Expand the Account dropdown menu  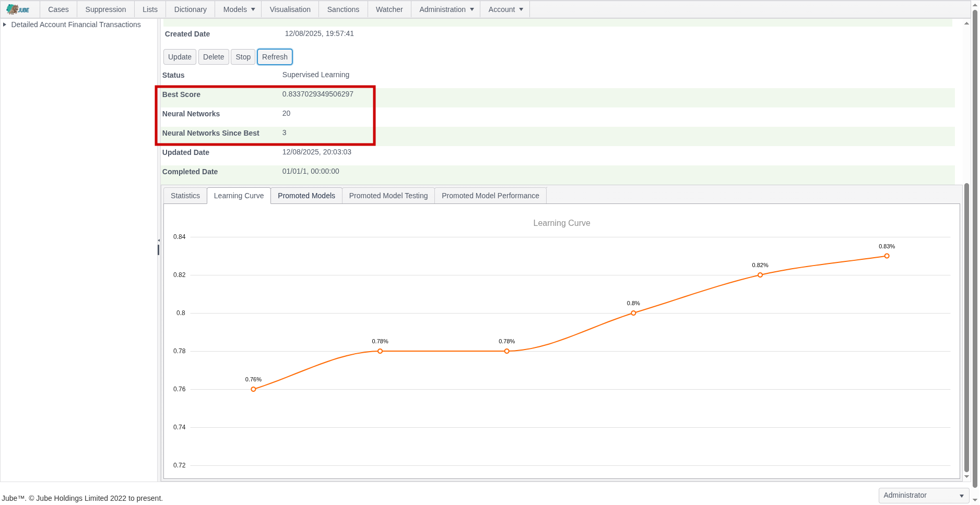505,9
